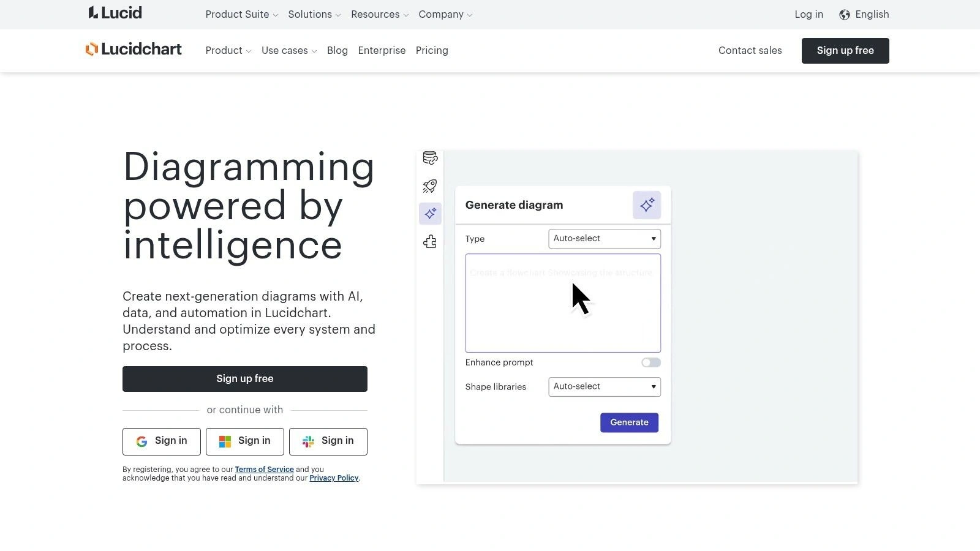The height and width of the screenshot is (551, 980).
Task: Select the AI sparkle sidebar icon
Action: click(x=429, y=214)
